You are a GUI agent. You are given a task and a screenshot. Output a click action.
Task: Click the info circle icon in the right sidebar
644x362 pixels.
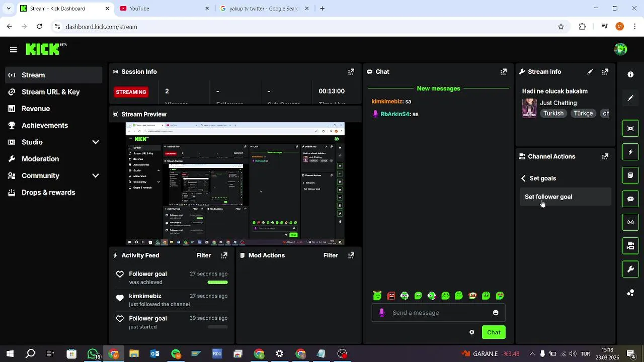click(630, 74)
